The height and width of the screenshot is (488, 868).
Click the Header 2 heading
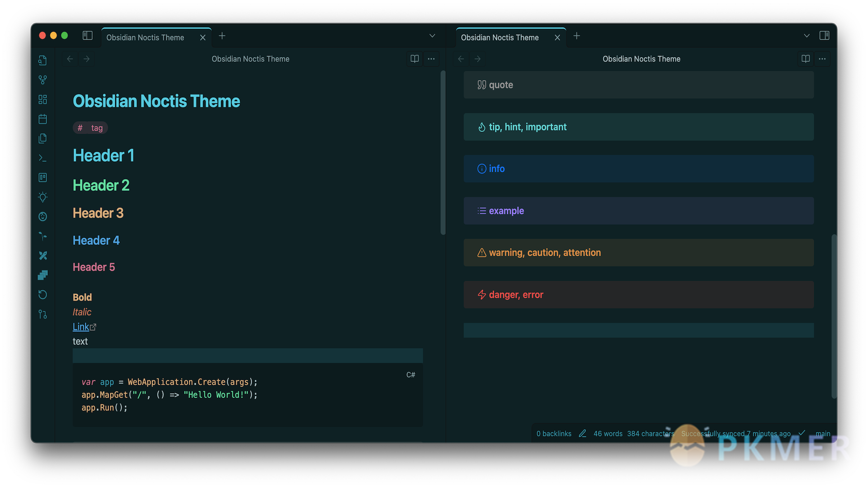101,185
